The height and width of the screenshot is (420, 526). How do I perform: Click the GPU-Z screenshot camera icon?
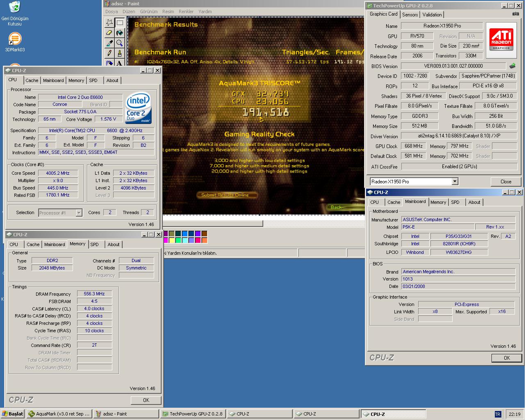(x=515, y=14)
